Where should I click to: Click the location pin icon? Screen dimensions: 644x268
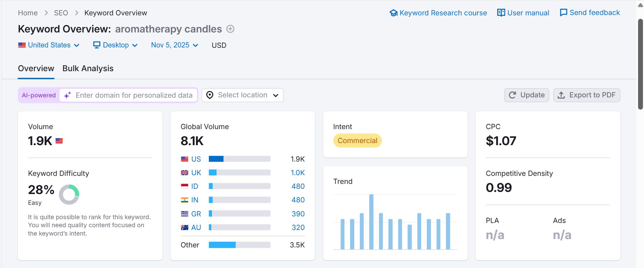pos(210,95)
